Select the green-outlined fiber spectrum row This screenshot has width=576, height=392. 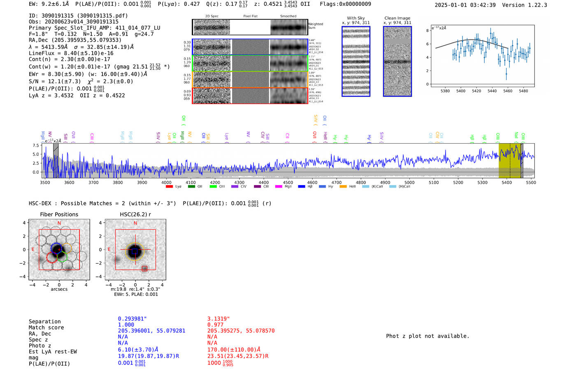(250, 63)
